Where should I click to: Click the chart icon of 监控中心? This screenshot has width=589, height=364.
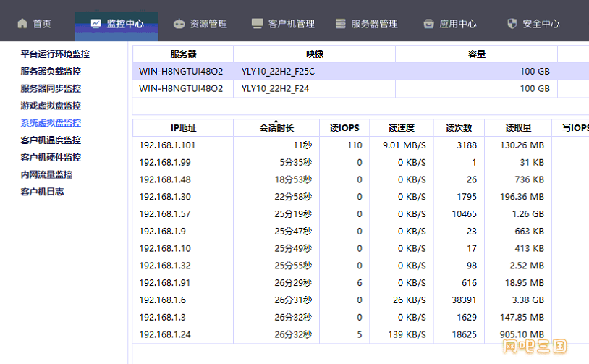click(96, 24)
